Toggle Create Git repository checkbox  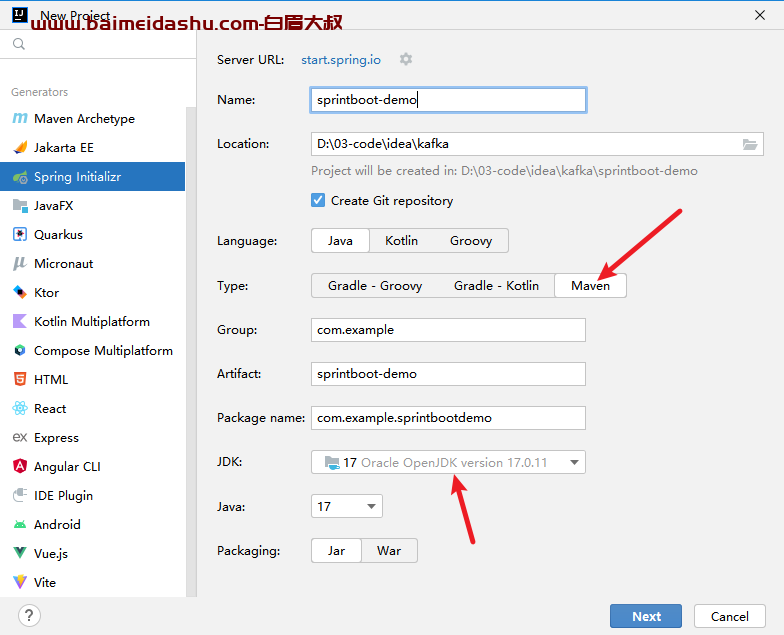click(x=318, y=200)
